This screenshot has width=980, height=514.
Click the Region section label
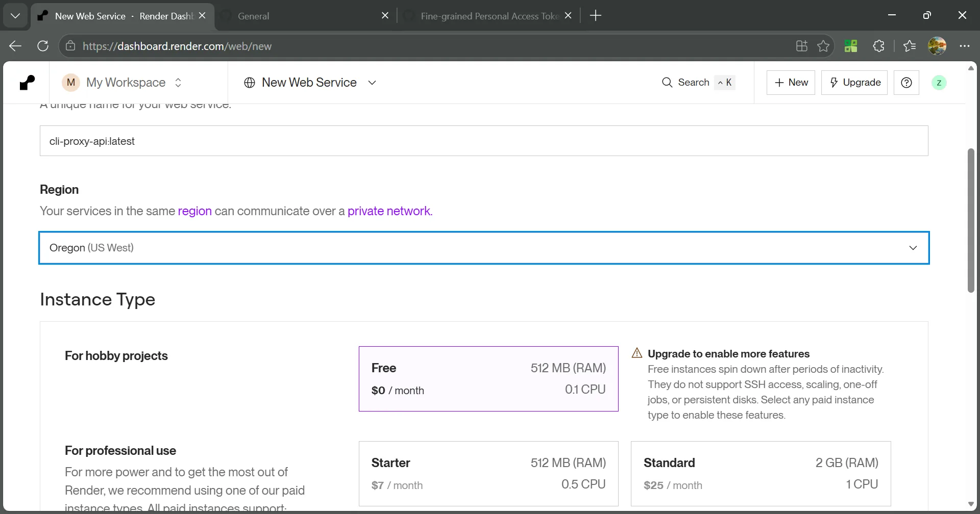59,190
